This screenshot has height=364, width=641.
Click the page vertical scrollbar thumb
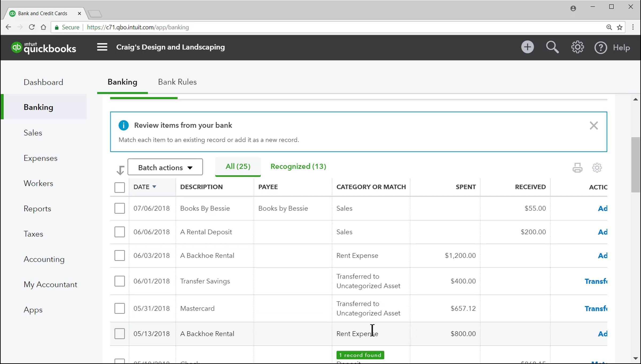click(x=635, y=165)
